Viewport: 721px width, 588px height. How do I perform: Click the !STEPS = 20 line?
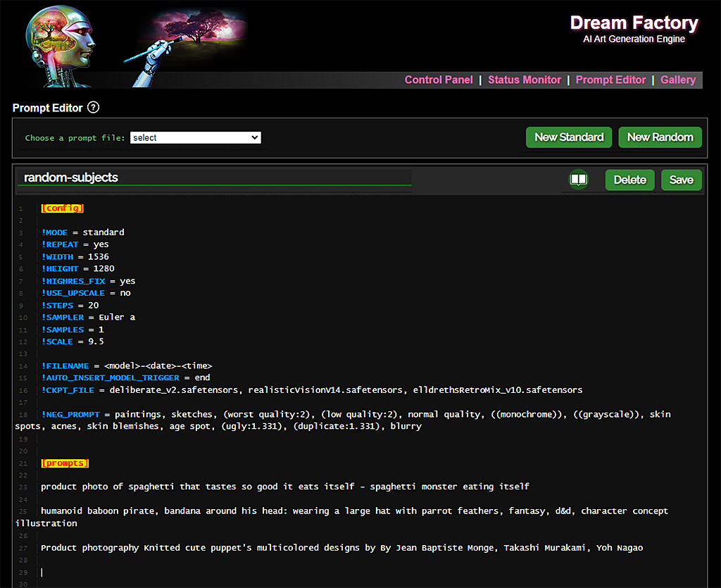point(70,305)
